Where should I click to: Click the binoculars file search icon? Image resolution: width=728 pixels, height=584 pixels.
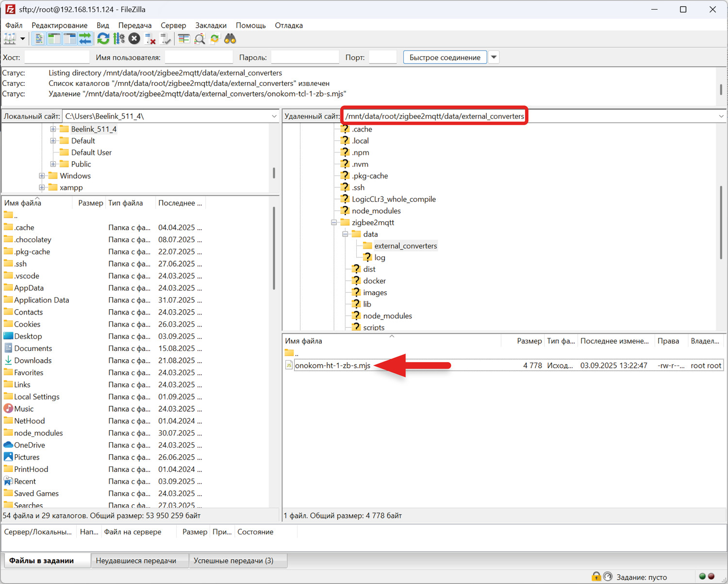tap(230, 39)
